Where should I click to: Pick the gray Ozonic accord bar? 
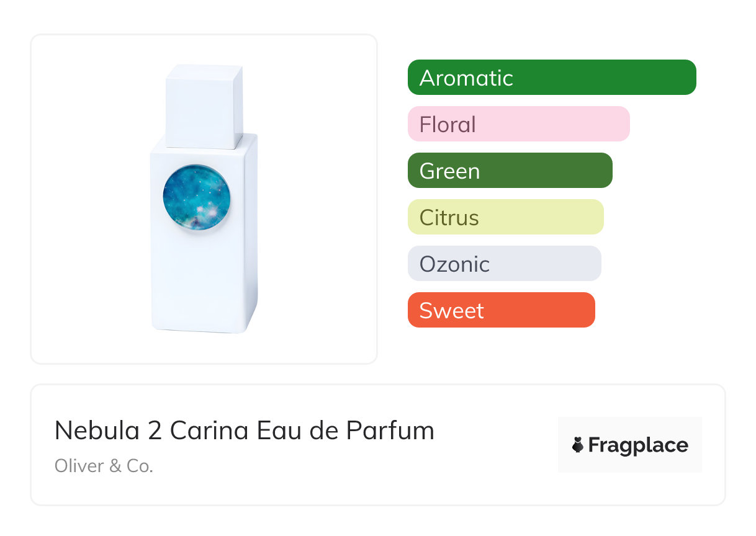(504, 264)
